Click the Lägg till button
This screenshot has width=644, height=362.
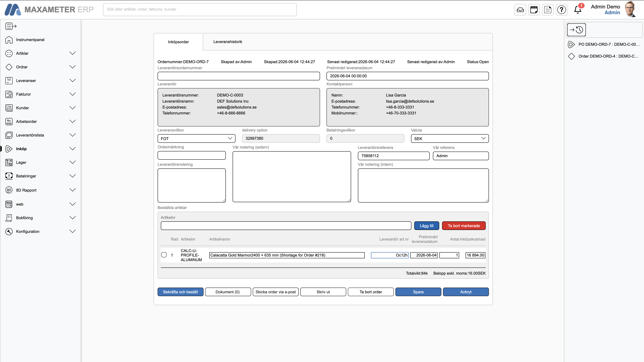(x=426, y=226)
